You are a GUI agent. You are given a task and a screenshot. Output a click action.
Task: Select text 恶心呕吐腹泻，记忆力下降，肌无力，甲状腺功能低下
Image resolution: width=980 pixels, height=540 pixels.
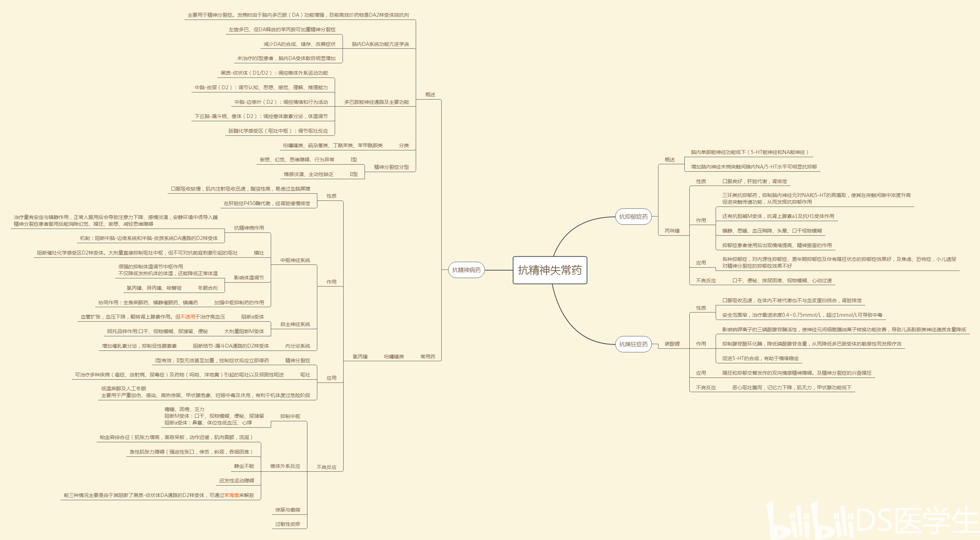[x=792, y=387]
